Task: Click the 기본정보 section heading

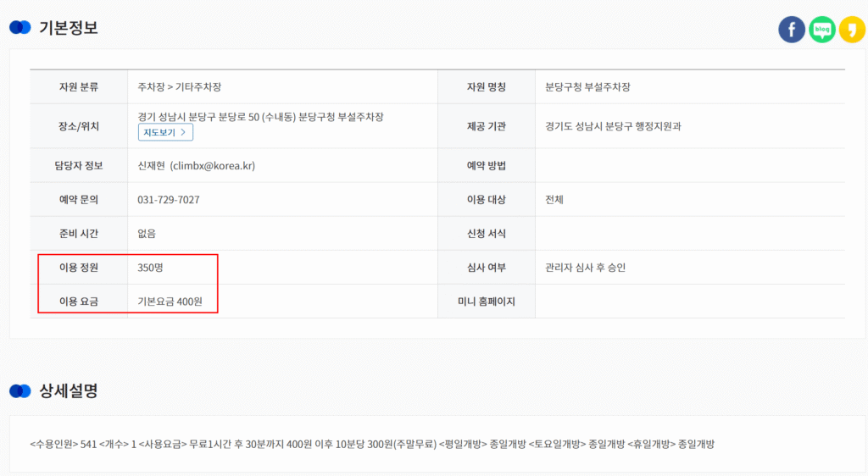Action: coord(69,28)
